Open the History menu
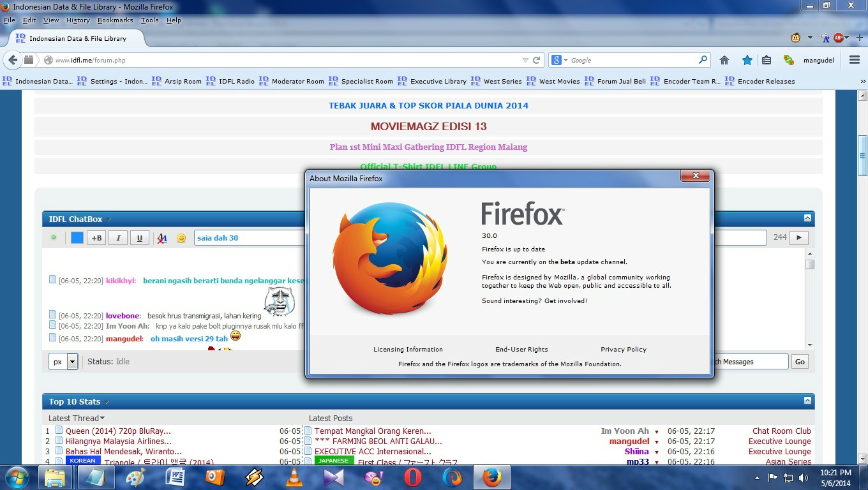 click(78, 20)
